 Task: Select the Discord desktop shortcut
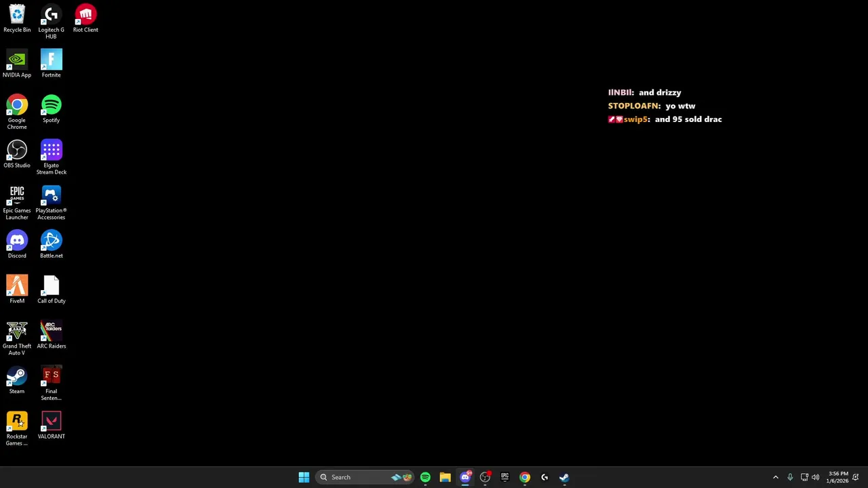(x=17, y=245)
